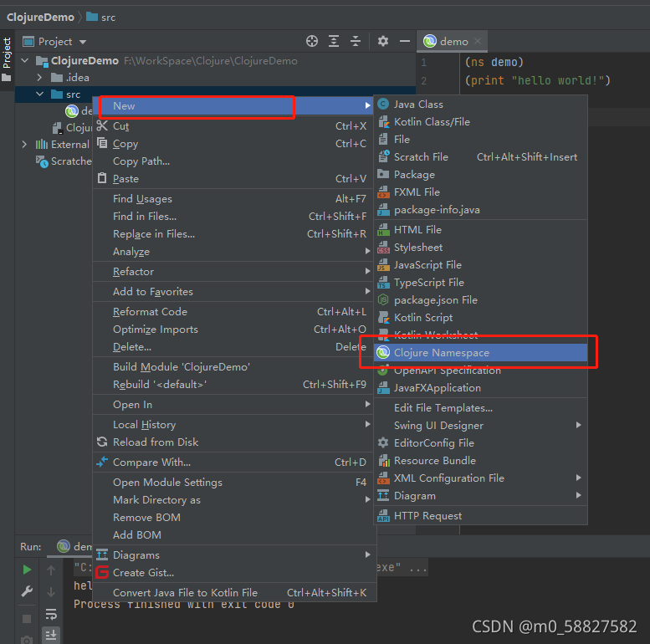
Task: Click the up arrow in Run panel
Action: tap(51, 570)
